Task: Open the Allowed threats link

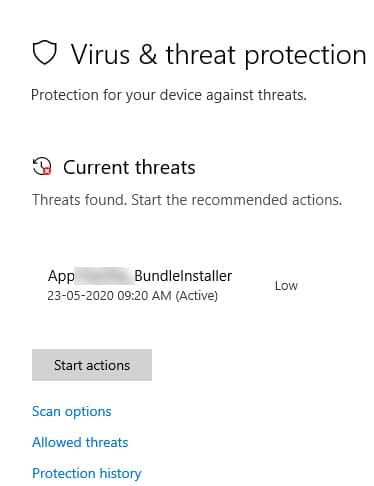Action: pos(80,442)
